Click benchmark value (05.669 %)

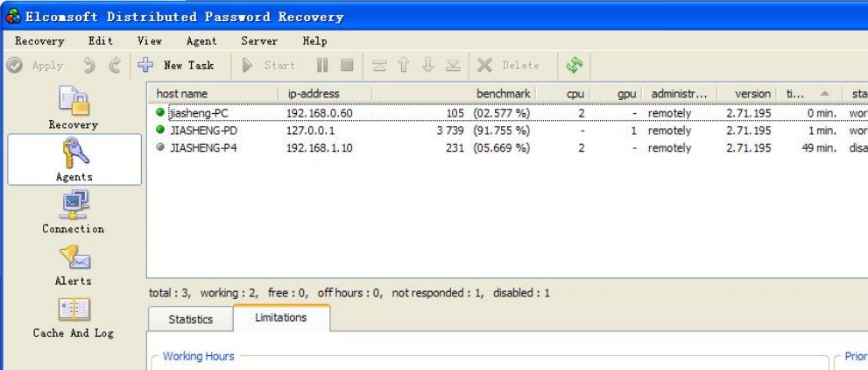pos(501,148)
